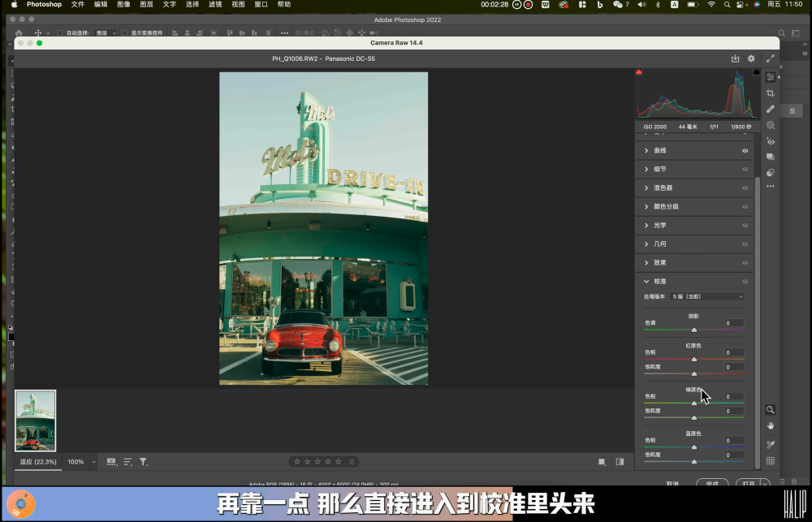
Task: Collapse the 校准 panel
Action: (646, 282)
